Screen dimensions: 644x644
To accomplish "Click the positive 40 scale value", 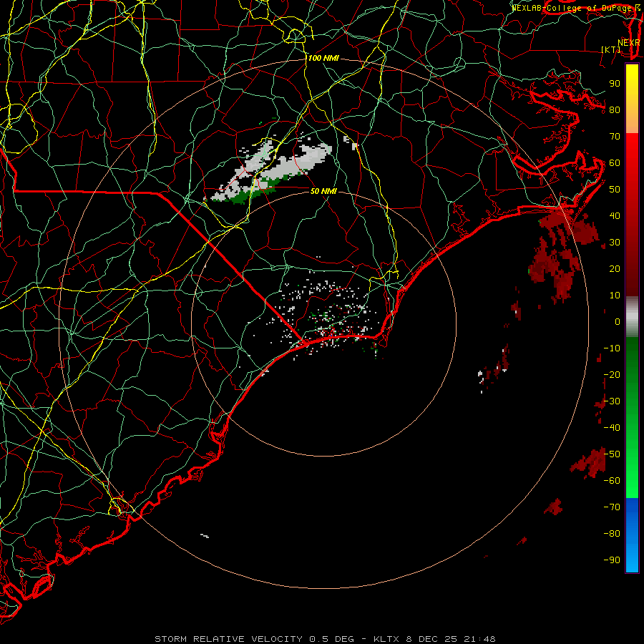I will point(615,216).
